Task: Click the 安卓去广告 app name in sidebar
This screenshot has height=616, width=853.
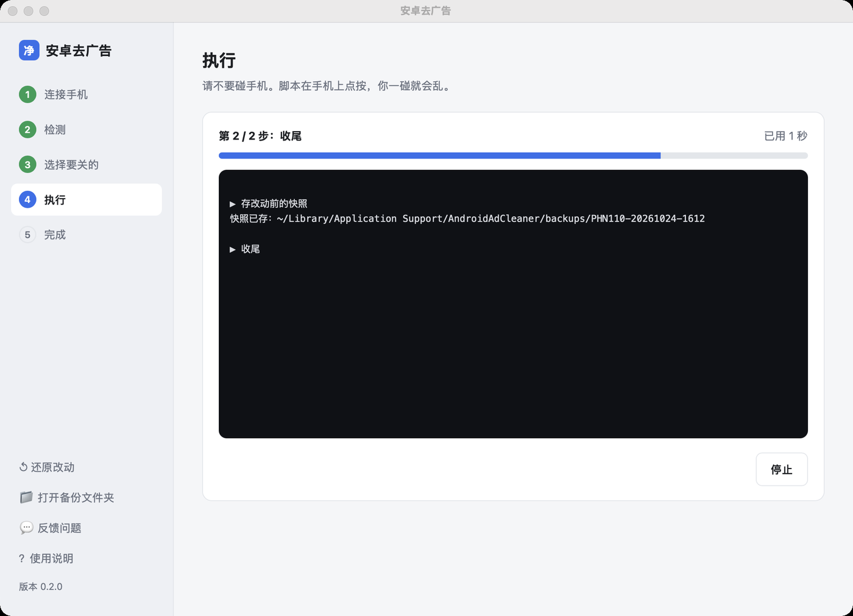Action: (x=79, y=51)
